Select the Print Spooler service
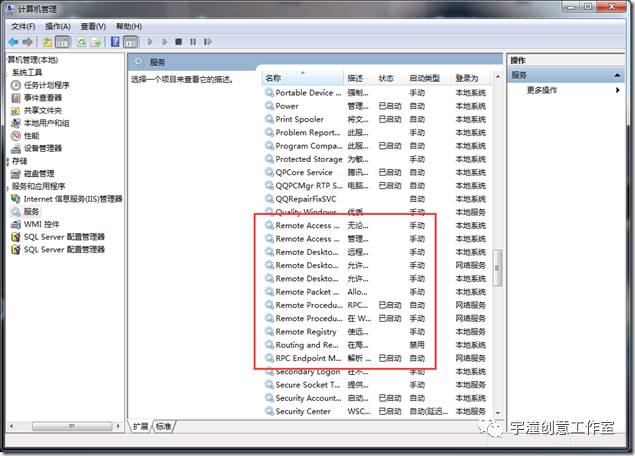 [377, 119]
